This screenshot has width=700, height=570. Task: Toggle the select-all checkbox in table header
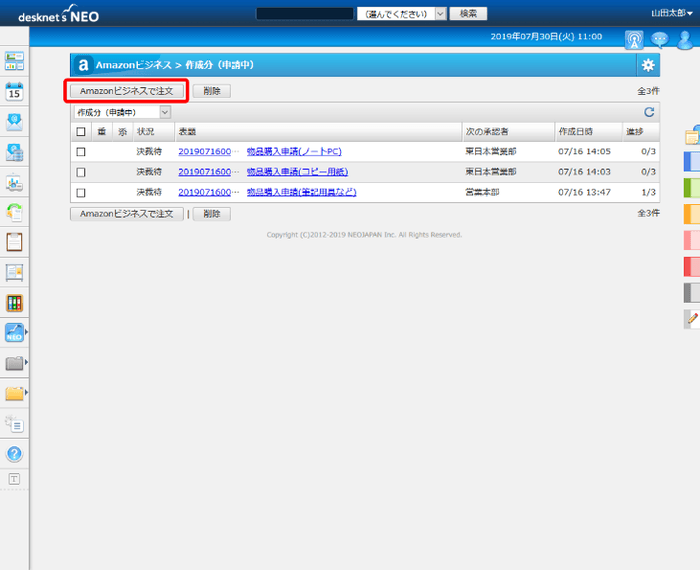click(81, 132)
